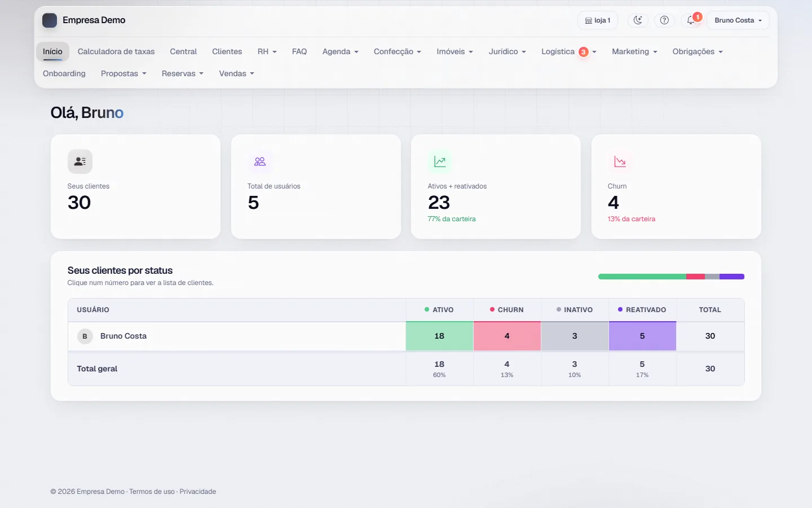Screen dimensions: 812x508
Task: Click the Ativos + reativados chart icon
Action: point(440,161)
